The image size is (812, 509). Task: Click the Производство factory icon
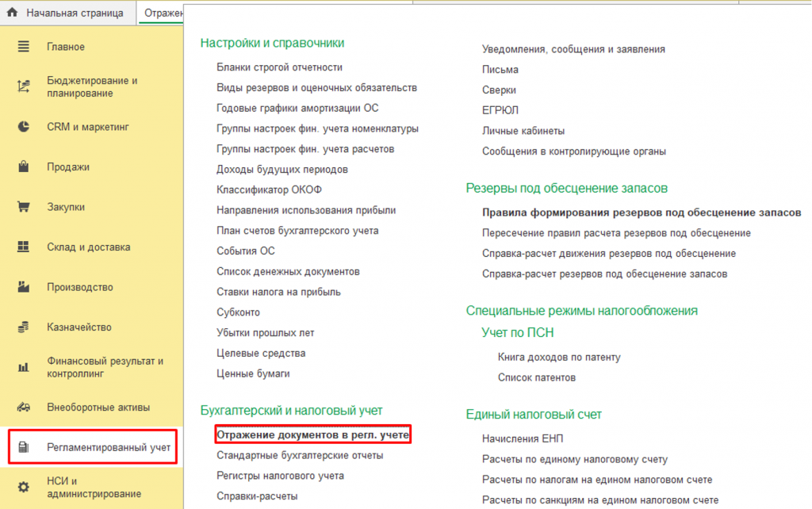point(23,287)
